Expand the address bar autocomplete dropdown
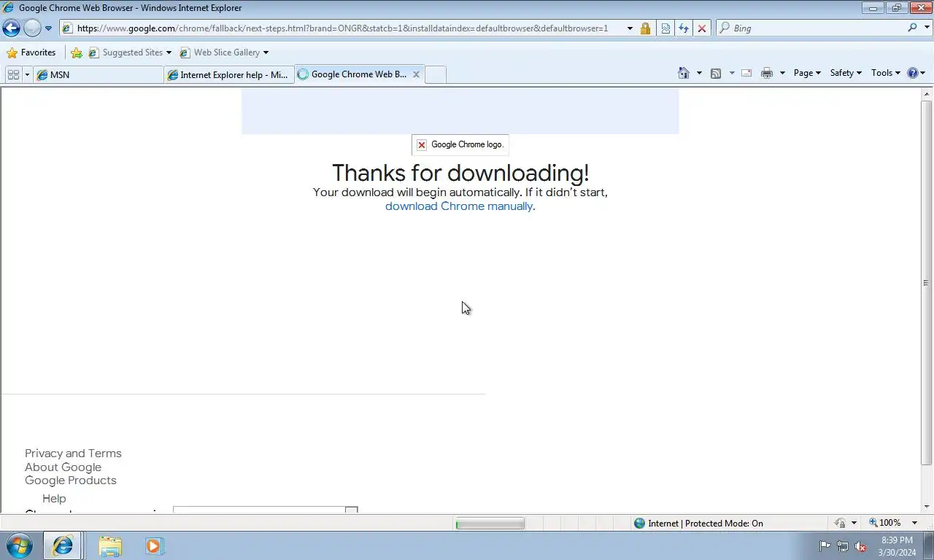The width and height of the screenshot is (934, 560). (630, 28)
